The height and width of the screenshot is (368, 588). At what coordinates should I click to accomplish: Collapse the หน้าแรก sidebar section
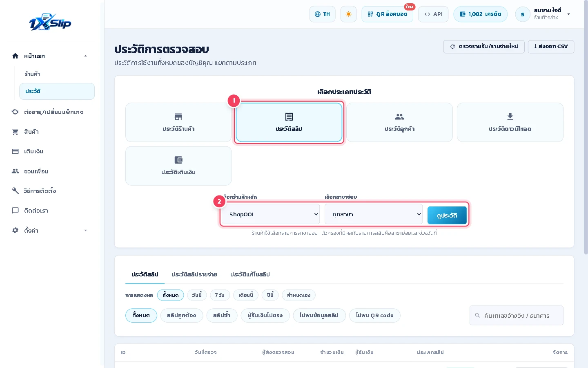click(x=85, y=56)
